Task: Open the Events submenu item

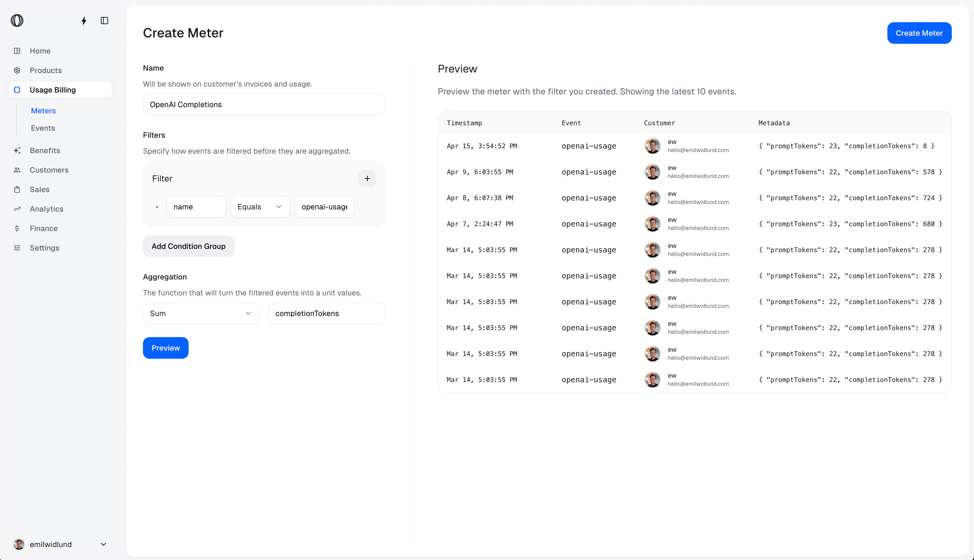Action: coord(43,128)
